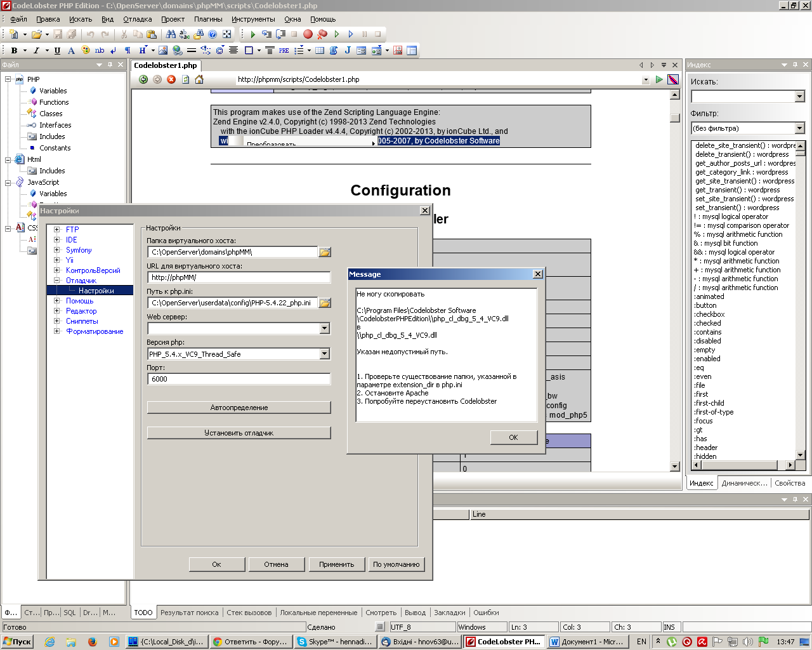Click OK in the Message dialog
The image size is (812, 650).
[513, 437]
